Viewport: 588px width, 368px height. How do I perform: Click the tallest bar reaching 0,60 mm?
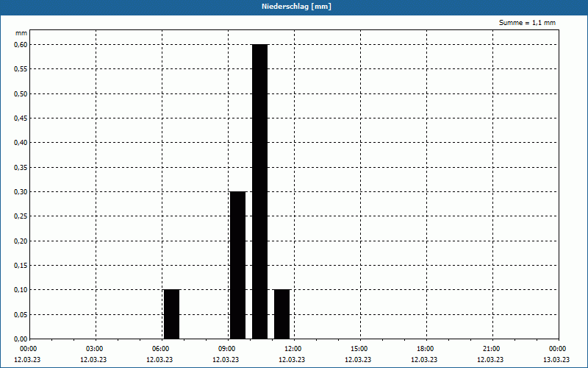coord(260,191)
